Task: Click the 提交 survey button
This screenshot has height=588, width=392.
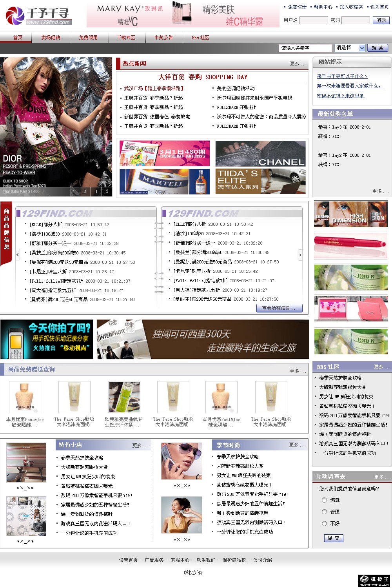Action: [x=334, y=538]
